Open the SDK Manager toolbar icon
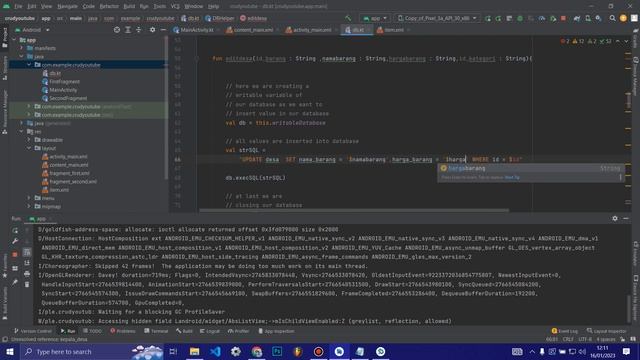The image size is (640, 360). [x=598, y=18]
